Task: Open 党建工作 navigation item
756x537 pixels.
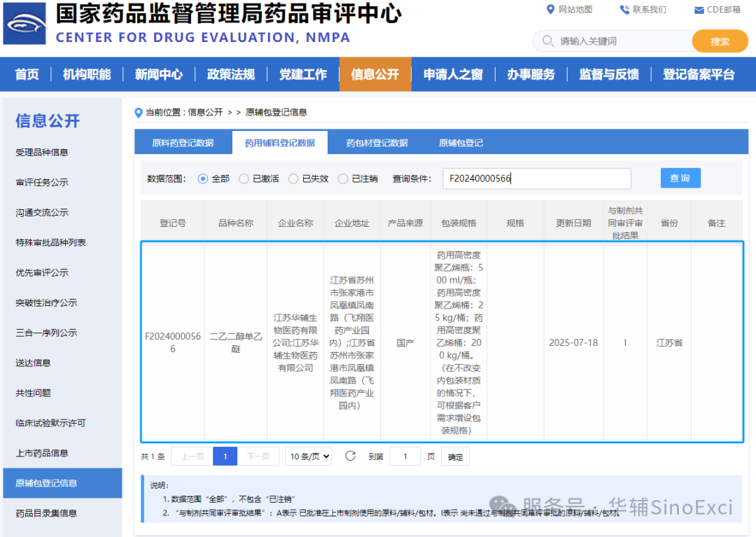Action: [303, 74]
